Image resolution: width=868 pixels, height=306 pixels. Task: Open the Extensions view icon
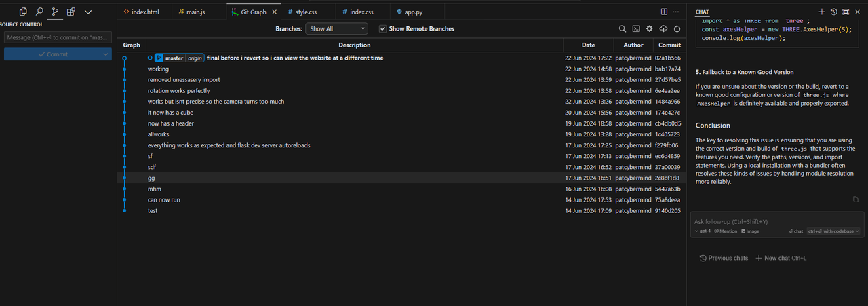tap(71, 12)
